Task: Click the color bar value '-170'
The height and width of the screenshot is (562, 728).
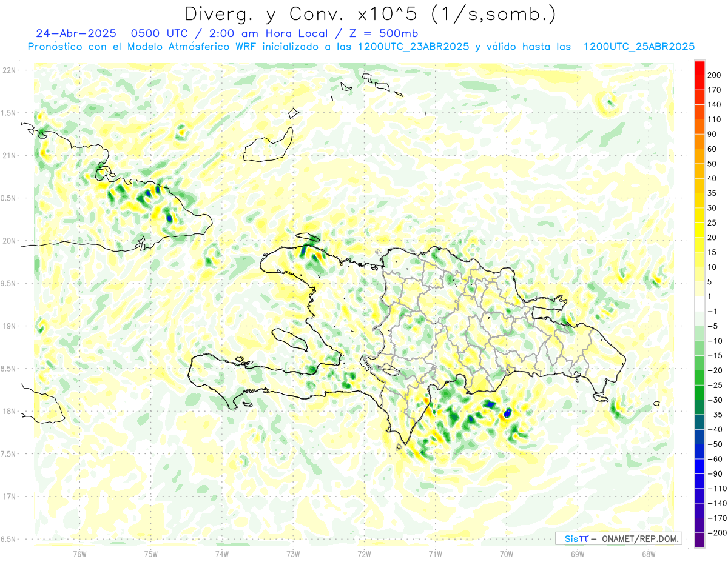Action: (717, 518)
